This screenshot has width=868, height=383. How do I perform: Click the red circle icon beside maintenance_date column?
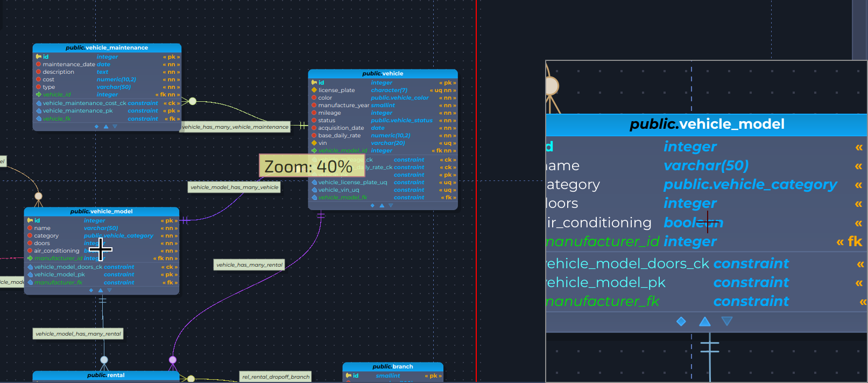39,64
